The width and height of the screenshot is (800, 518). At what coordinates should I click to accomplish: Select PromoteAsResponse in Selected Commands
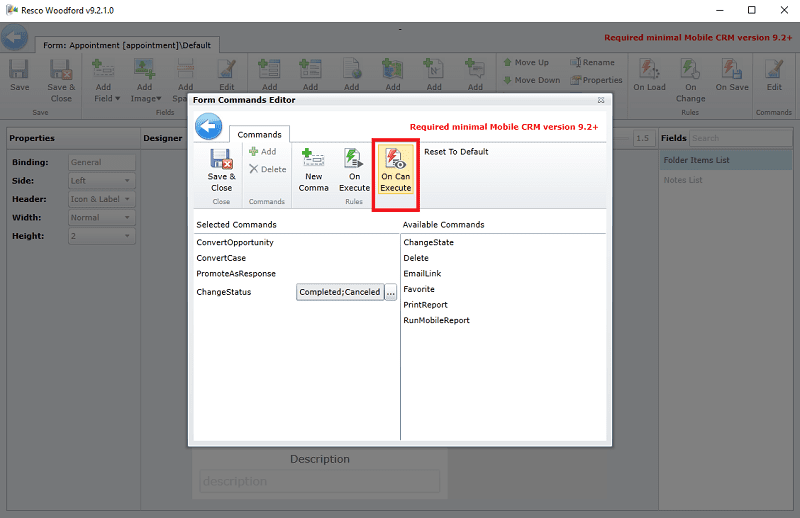236,274
